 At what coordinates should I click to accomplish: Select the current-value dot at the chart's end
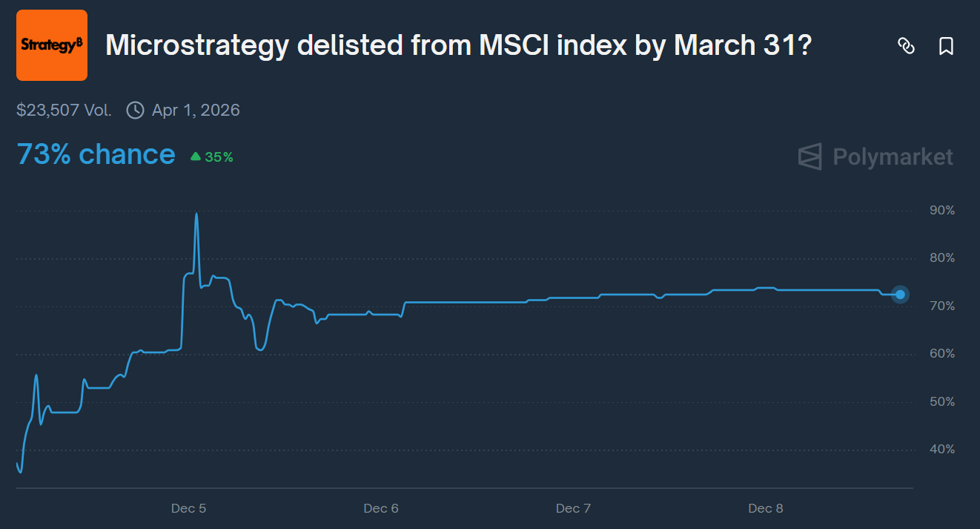[x=900, y=295]
